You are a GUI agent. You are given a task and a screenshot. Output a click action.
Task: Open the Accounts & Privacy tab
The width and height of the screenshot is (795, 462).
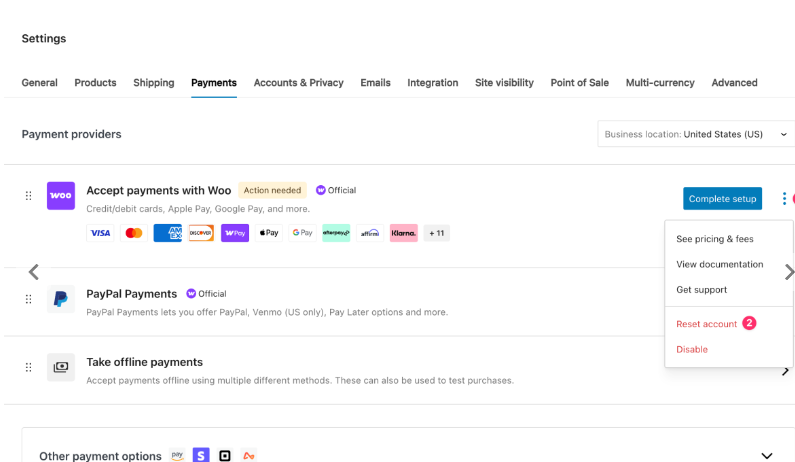[299, 83]
